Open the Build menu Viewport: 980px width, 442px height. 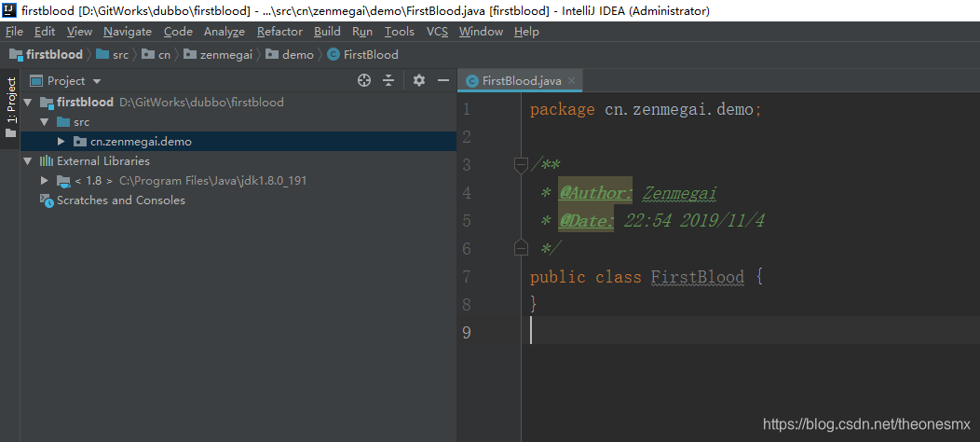click(327, 32)
